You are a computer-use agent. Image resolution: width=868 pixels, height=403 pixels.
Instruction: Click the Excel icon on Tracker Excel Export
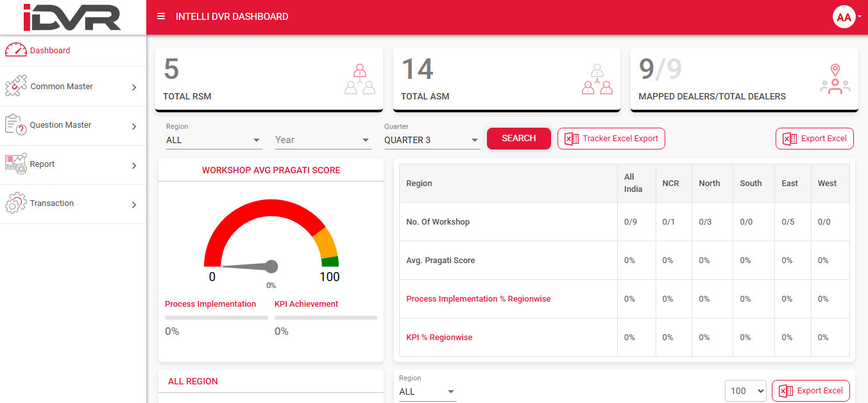pos(572,139)
